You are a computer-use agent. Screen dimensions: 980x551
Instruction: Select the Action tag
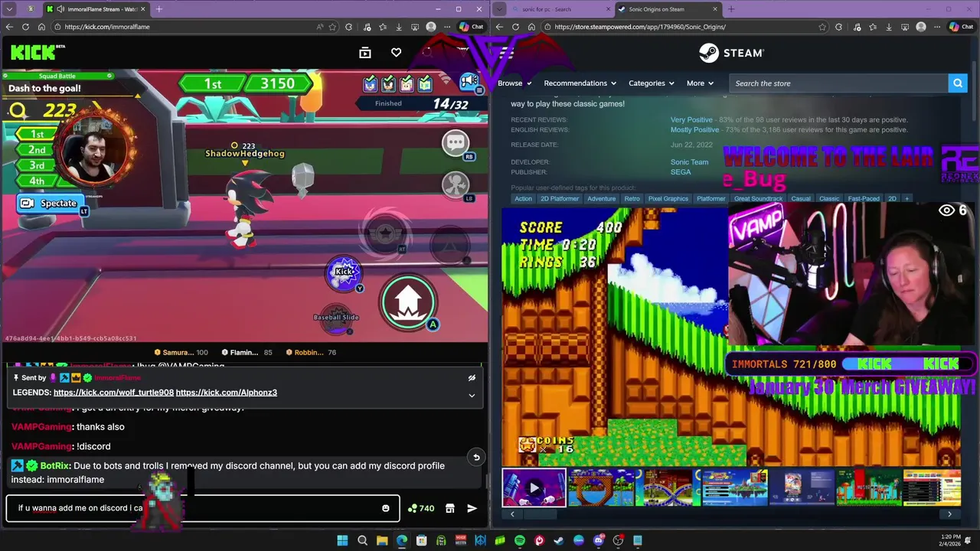tap(523, 198)
